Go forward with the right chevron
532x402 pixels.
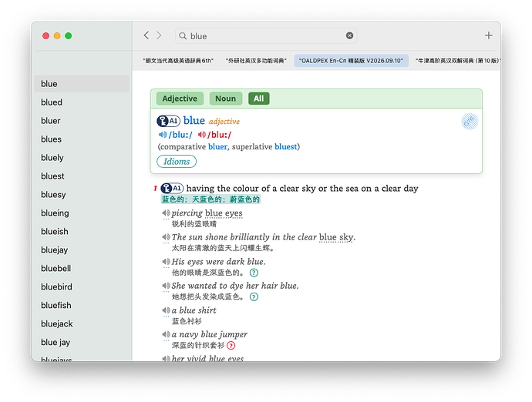[159, 35]
